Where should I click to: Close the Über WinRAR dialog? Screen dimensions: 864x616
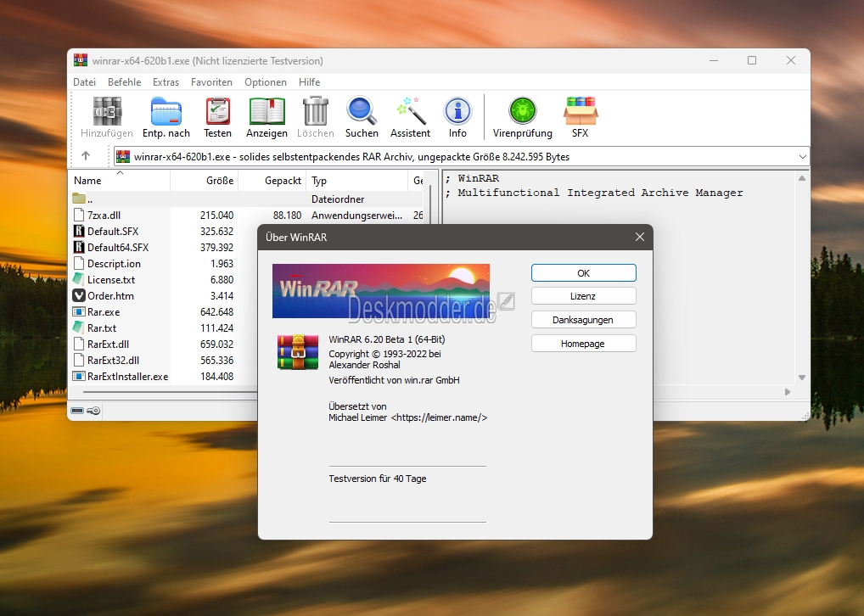pos(639,237)
